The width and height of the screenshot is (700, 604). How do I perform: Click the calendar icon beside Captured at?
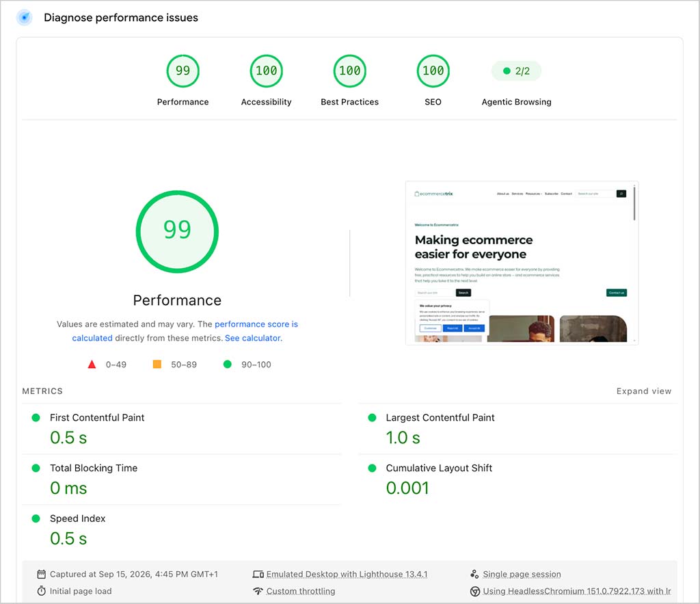(x=42, y=574)
